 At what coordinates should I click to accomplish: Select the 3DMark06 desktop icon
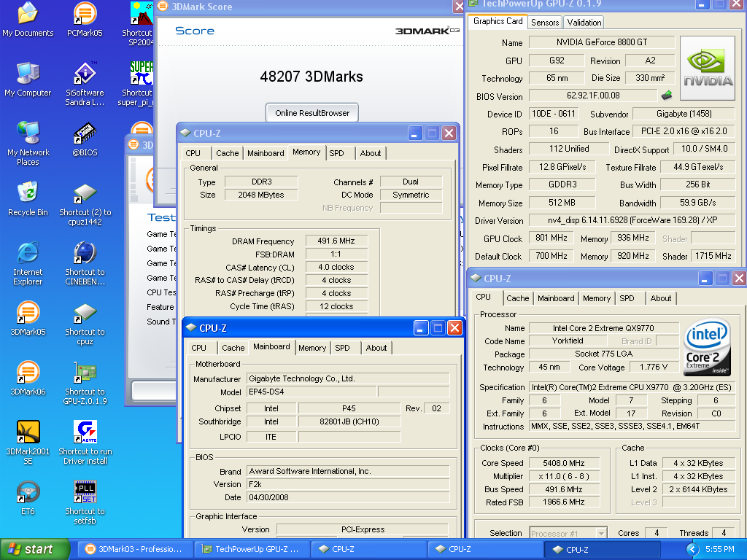(x=28, y=378)
